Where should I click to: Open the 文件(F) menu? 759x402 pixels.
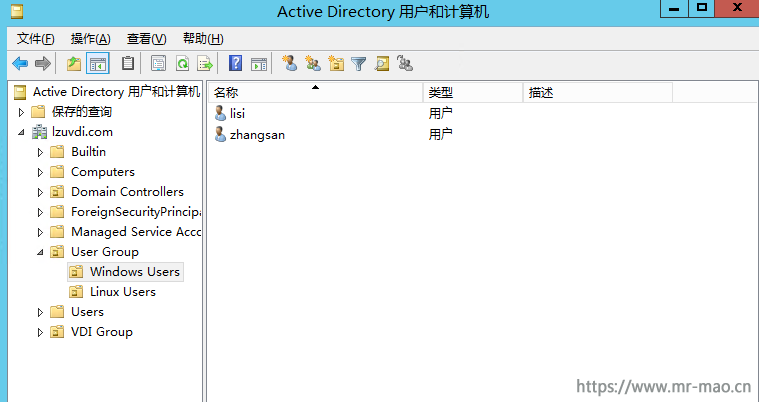35,39
